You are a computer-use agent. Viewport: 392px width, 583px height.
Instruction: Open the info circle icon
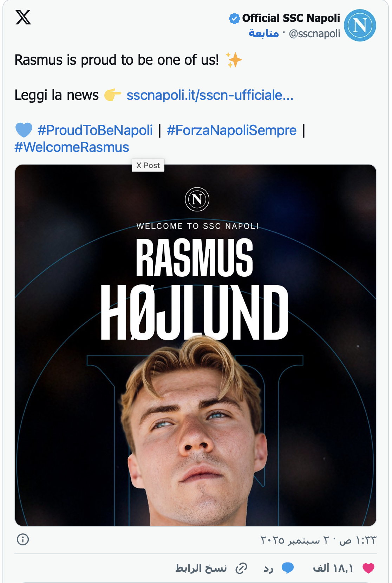[23, 539]
